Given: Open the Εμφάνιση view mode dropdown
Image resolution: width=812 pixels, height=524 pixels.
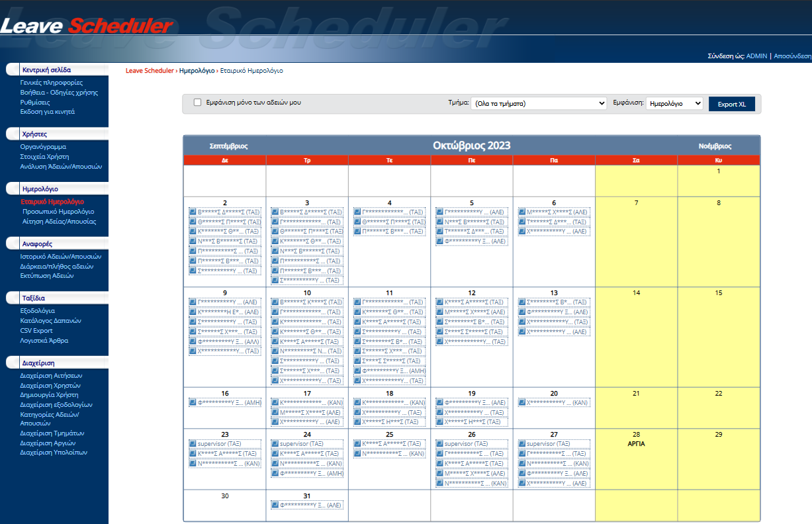Looking at the screenshot, I should [674, 104].
